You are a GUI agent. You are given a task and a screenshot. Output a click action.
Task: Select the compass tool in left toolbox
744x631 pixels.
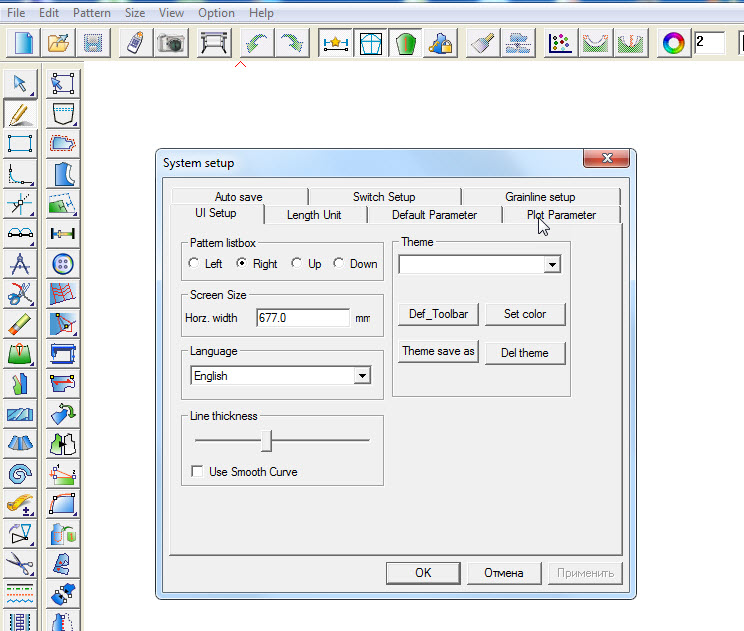(x=20, y=265)
